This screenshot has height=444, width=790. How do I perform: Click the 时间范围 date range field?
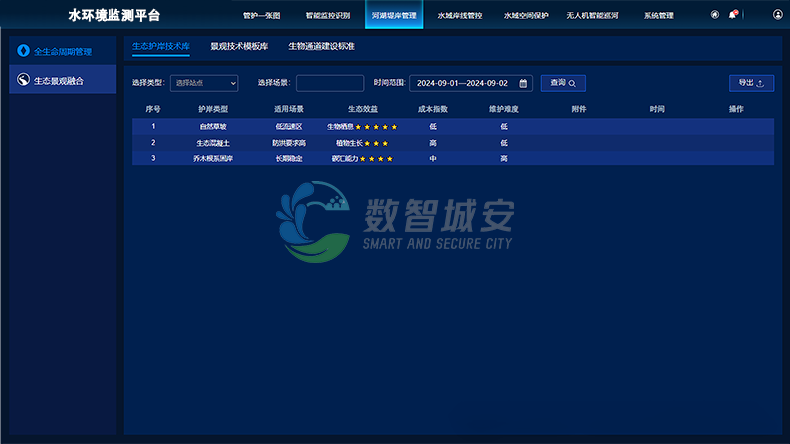tap(471, 83)
